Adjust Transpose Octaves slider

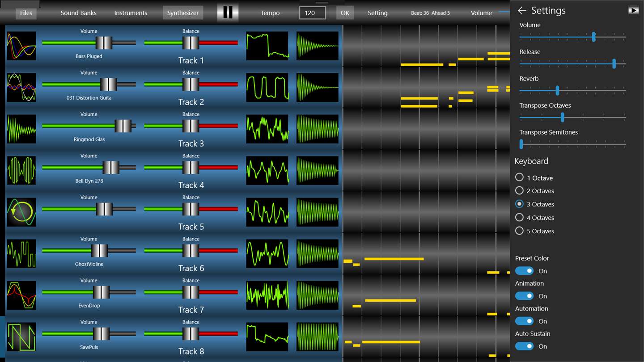coord(572,117)
